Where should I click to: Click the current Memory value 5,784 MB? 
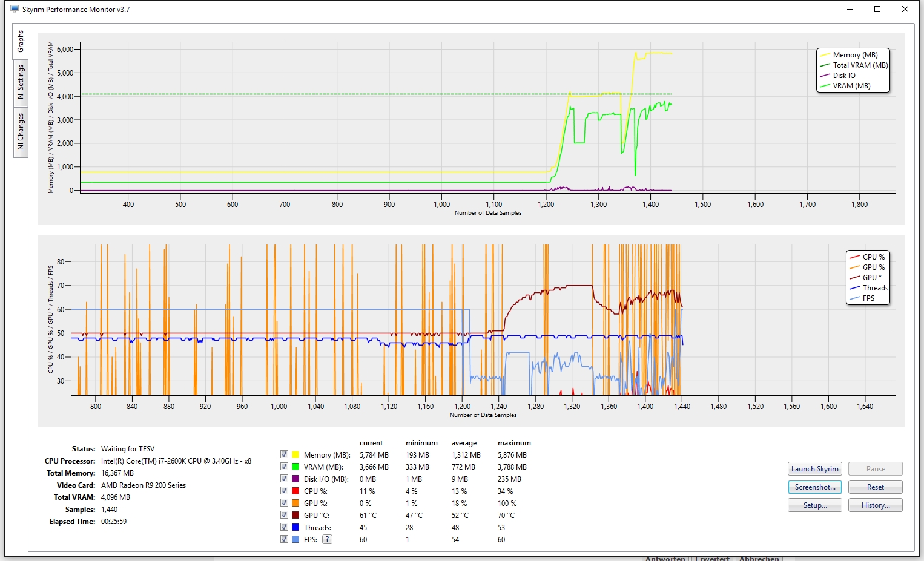[374, 455]
